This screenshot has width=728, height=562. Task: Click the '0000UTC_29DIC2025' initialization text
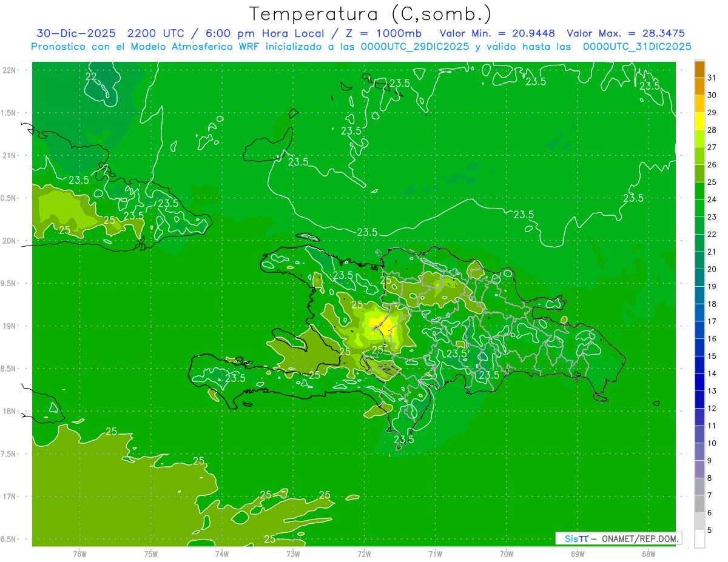click(x=414, y=47)
